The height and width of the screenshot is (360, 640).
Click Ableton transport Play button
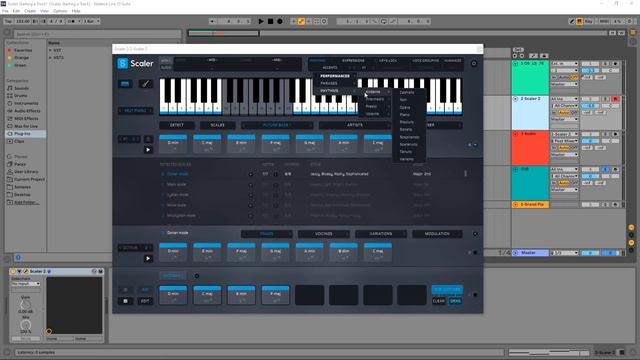click(261, 21)
